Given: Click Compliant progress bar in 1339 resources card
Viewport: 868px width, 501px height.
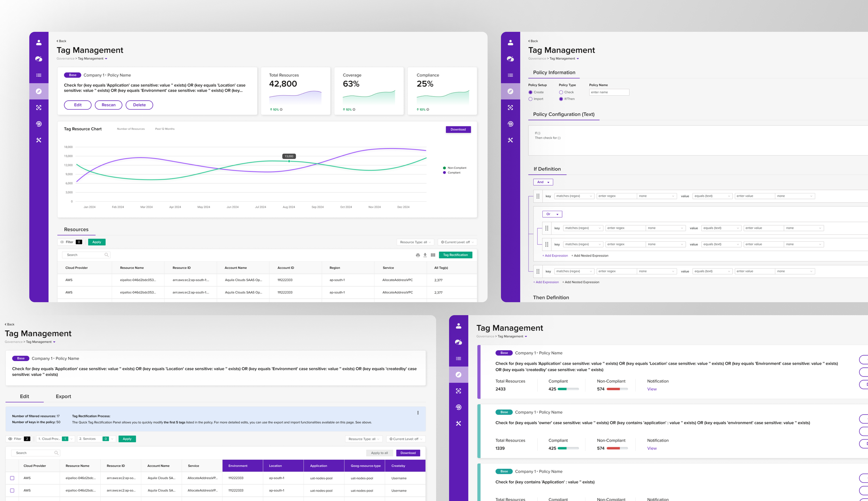Looking at the screenshot, I should pos(568,449).
